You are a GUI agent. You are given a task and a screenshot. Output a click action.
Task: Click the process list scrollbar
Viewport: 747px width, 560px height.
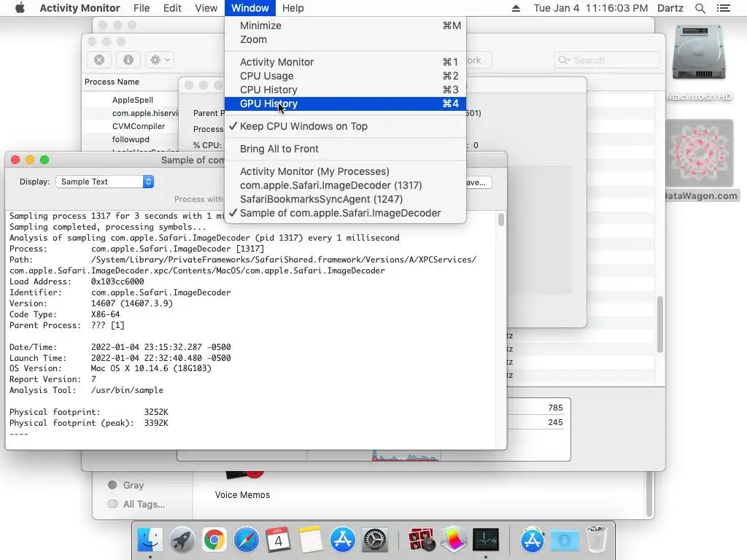point(659,324)
